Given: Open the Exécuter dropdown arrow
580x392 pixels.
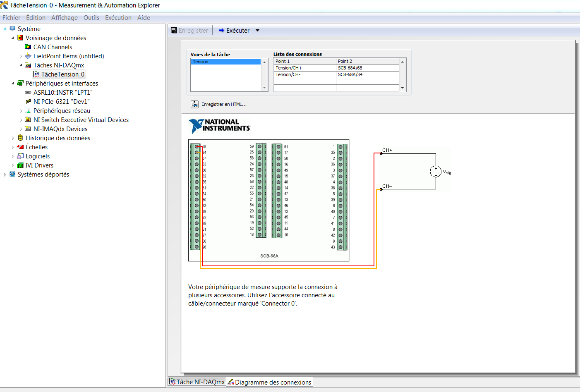Looking at the screenshot, I should (x=257, y=31).
